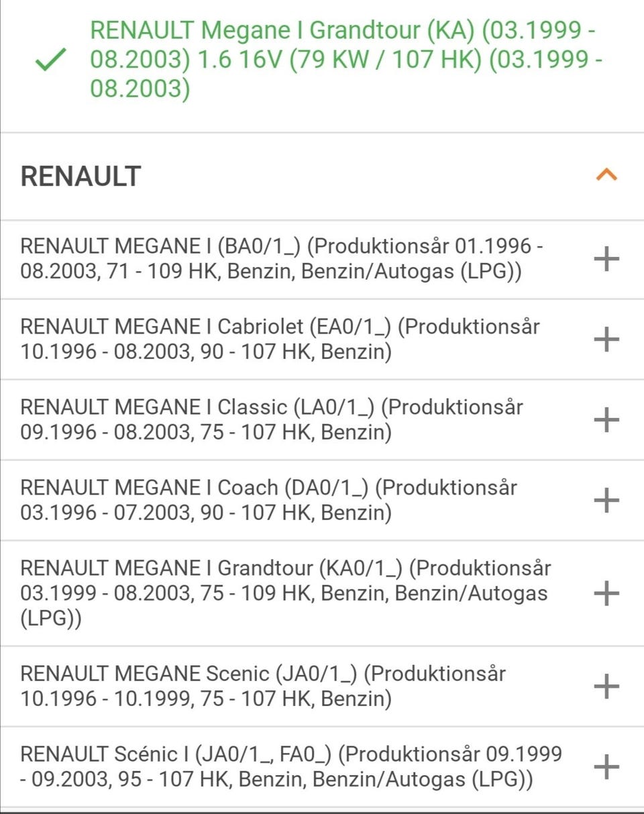Open MEGANE I Grandtour (KA0/1_) plus icon
The image size is (644, 814).
(x=606, y=594)
